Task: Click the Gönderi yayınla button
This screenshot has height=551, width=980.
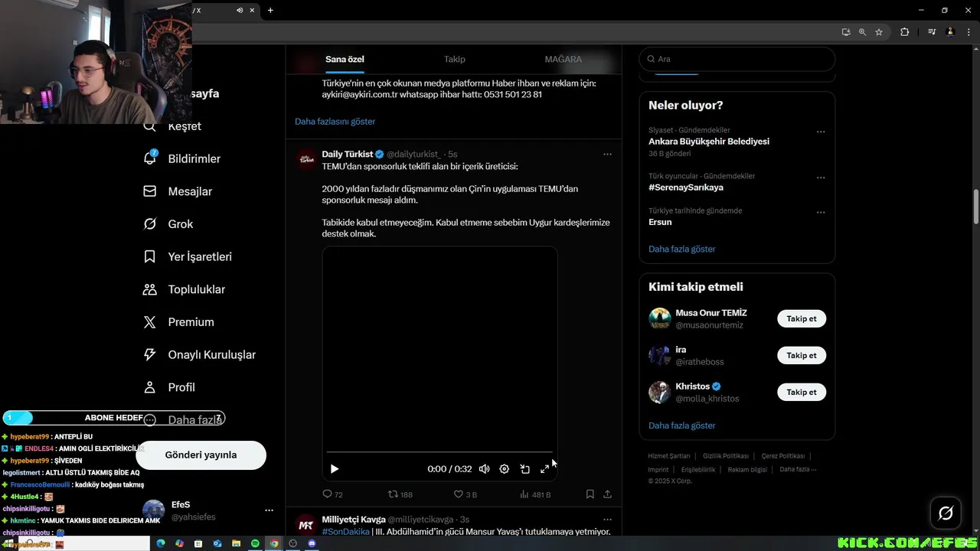Action: click(x=201, y=455)
